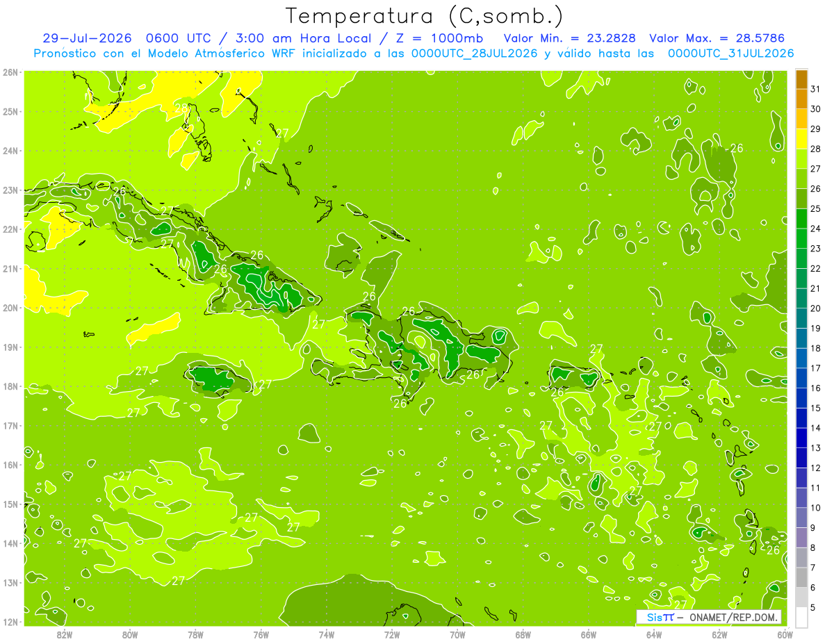This screenshot has width=834, height=644.
Task: Click the "78W" longitude axis label
Action: coord(195,634)
